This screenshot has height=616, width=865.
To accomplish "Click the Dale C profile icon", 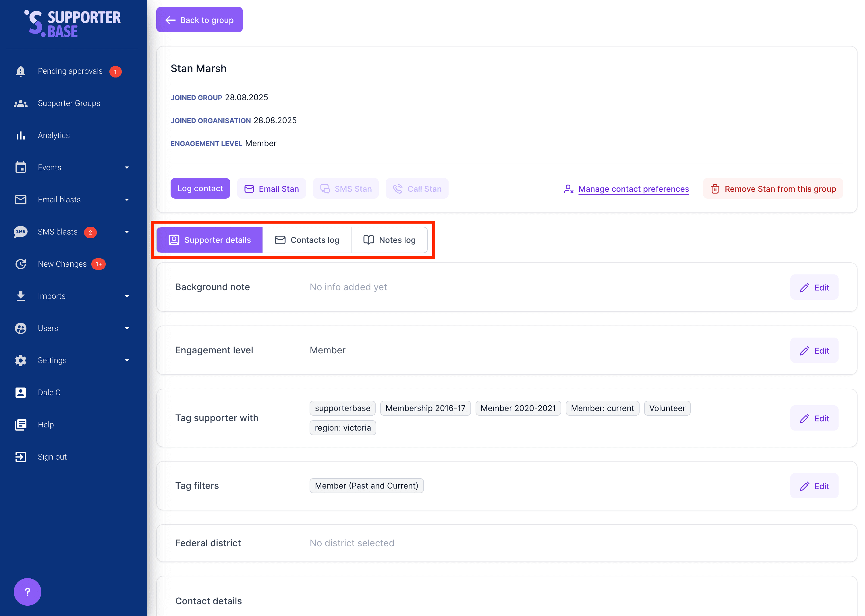I will [x=20, y=393].
